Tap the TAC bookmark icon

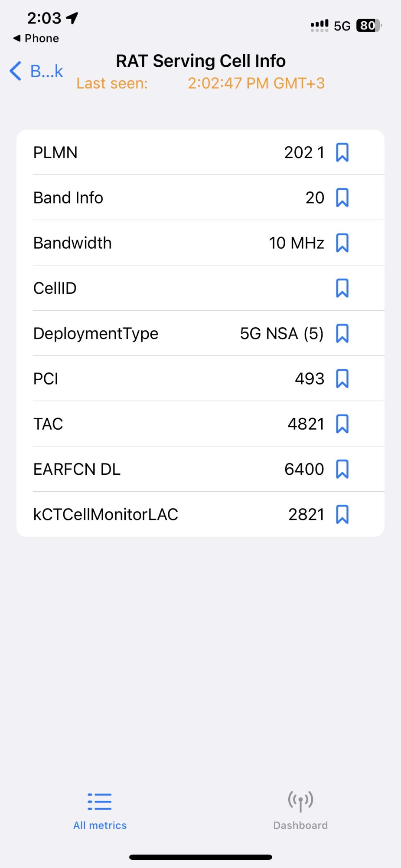click(342, 424)
